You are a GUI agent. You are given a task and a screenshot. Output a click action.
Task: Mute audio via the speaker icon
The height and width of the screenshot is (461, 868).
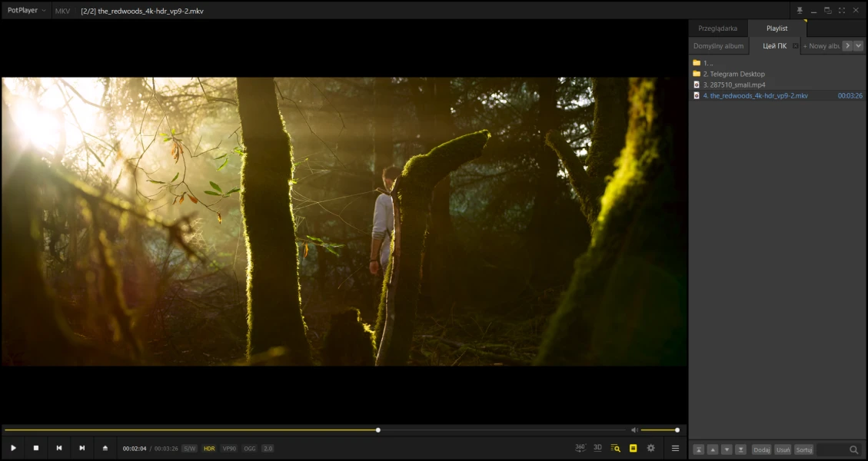[634, 430]
